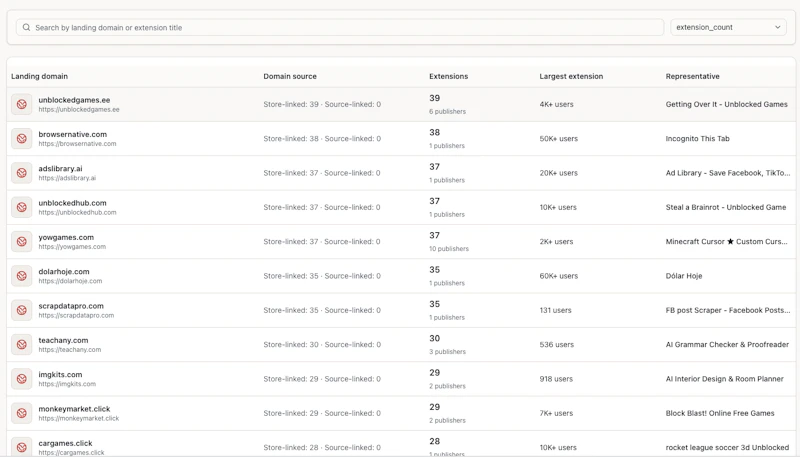800x457 pixels.
Task: Click the adslibrary.ai row icon
Action: coord(21,173)
